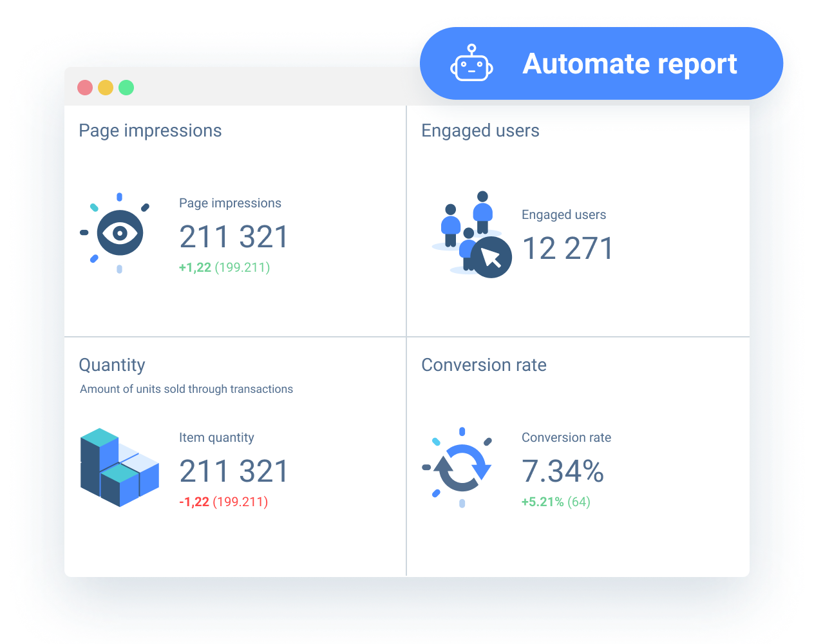Click the green +5.21% (64) indicator
Image resolution: width=814 pixels, height=644 pixels.
555,501
